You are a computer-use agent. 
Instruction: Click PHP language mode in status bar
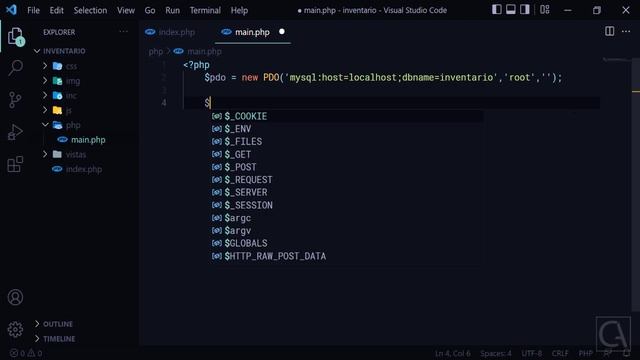pyautogui.click(x=585, y=353)
